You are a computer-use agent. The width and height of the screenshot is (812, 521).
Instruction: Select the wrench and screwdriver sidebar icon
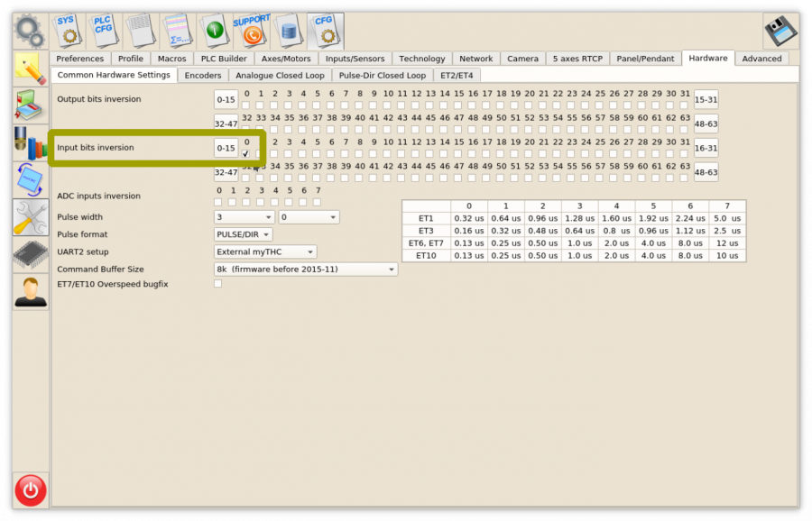(31, 217)
